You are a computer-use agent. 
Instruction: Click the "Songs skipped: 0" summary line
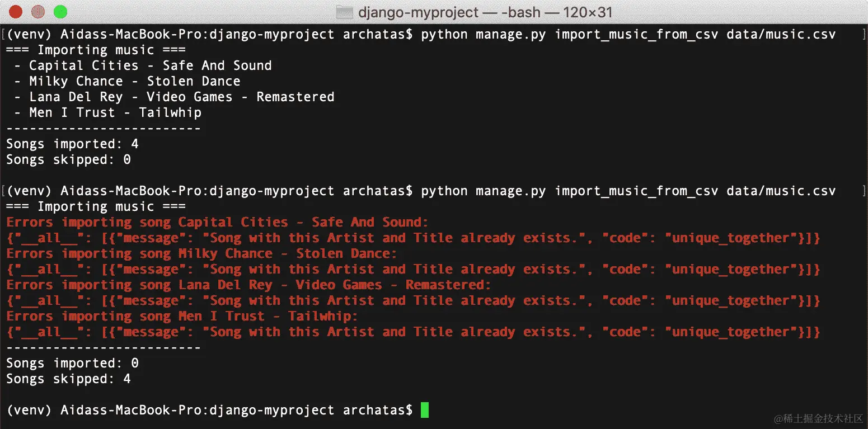click(x=68, y=159)
